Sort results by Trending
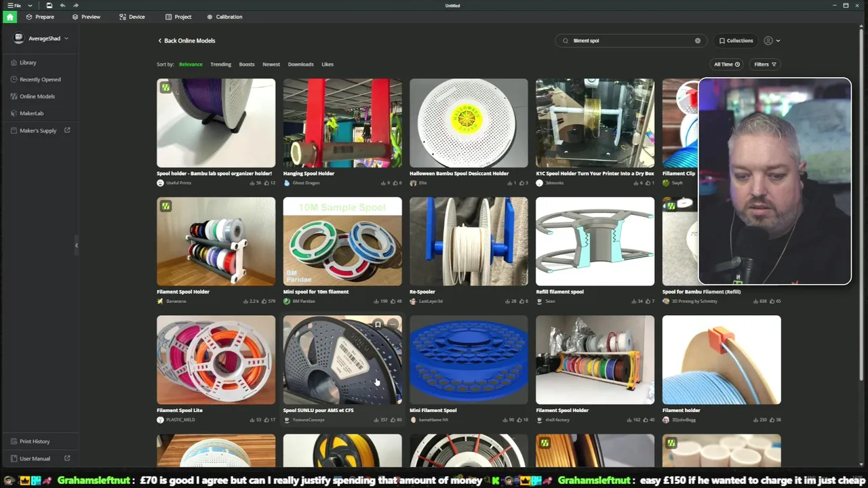Viewport: 868px width, 488px height. tap(220, 64)
